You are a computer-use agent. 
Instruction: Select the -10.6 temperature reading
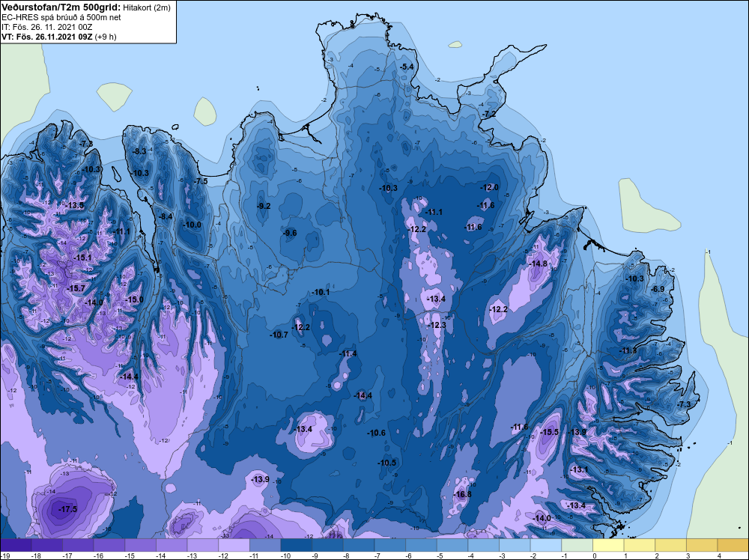(376, 433)
